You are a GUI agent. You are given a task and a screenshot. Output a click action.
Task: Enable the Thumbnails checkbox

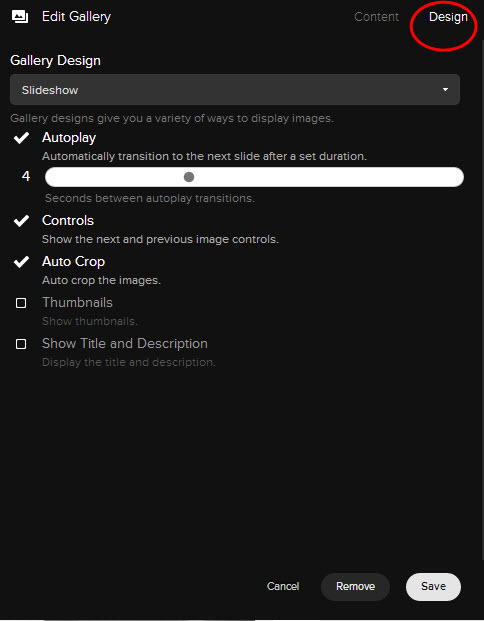[x=21, y=303]
